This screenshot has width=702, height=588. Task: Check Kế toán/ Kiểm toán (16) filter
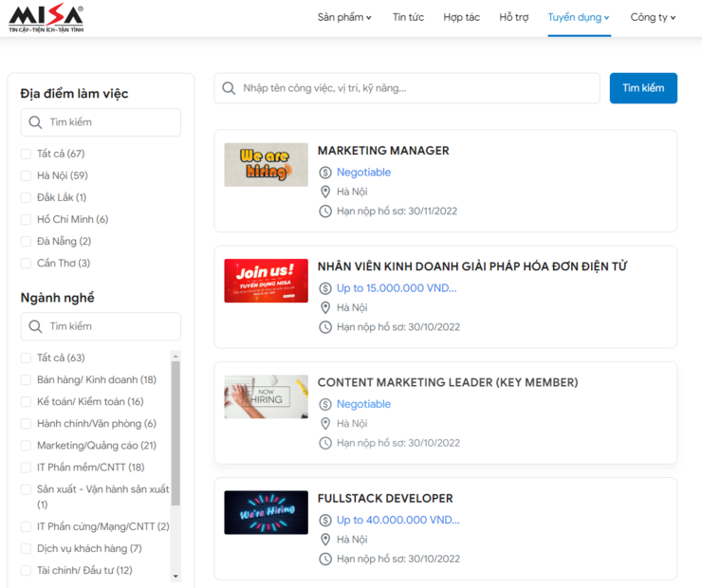[26, 402]
